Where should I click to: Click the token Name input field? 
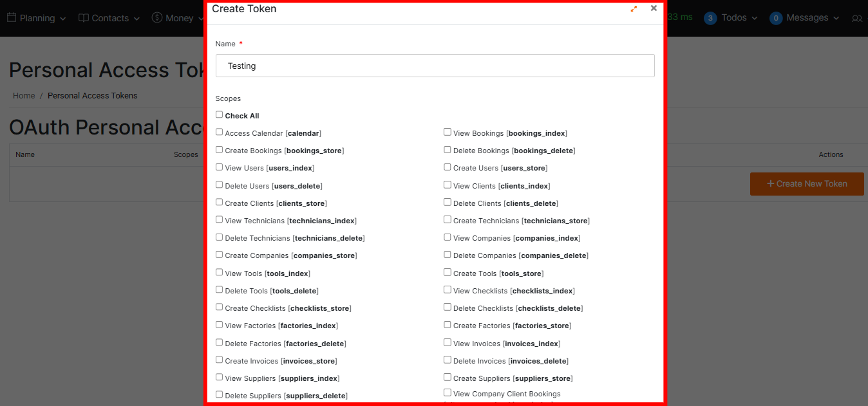pos(435,66)
